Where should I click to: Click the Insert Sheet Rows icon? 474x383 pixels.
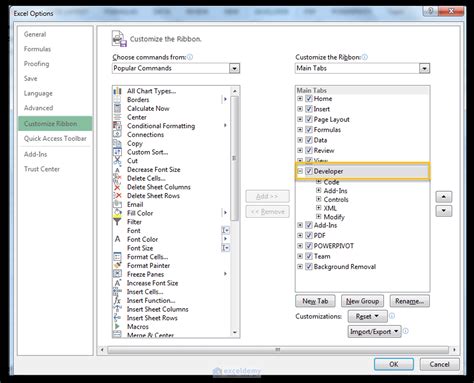click(117, 318)
